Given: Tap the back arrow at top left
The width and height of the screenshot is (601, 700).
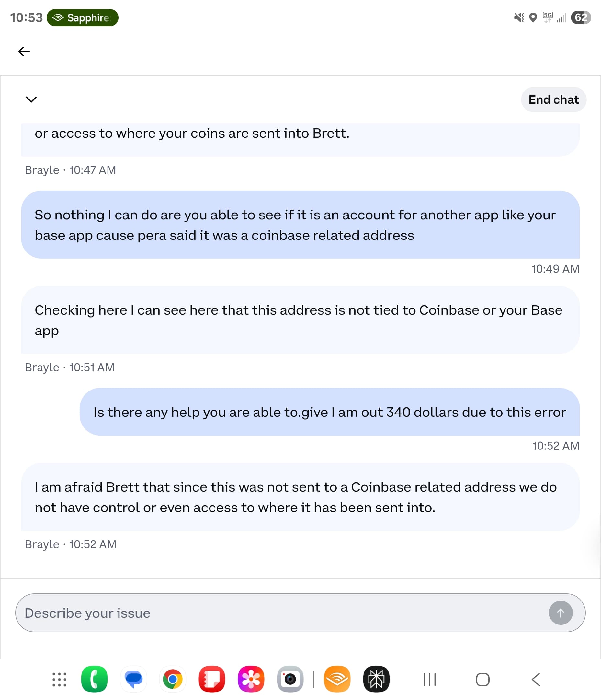Looking at the screenshot, I should pyautogui.click(x=24, y=51).
